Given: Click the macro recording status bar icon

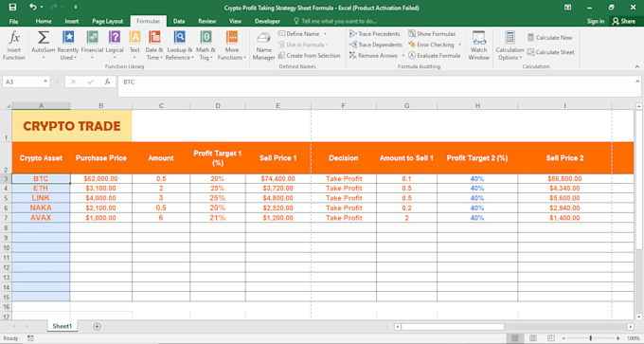Looking at the screenshot, I should [30, 338].
